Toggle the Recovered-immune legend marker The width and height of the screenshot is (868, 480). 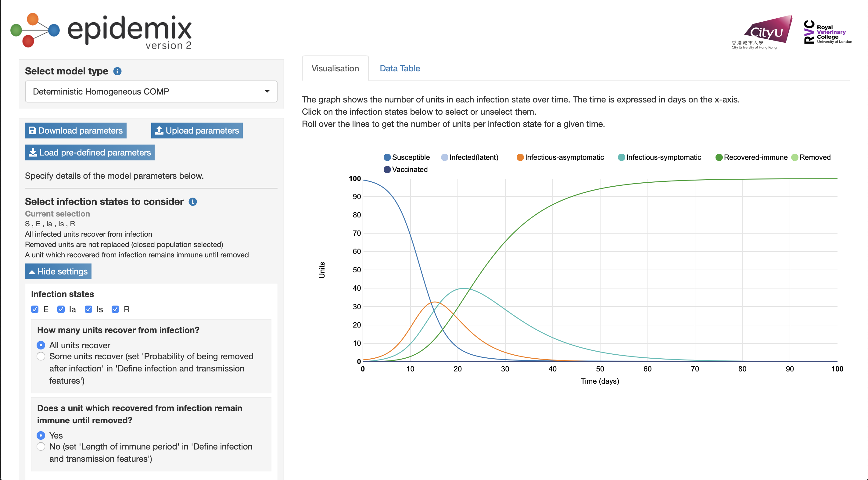pyautogui.click(x=719, y=157)
